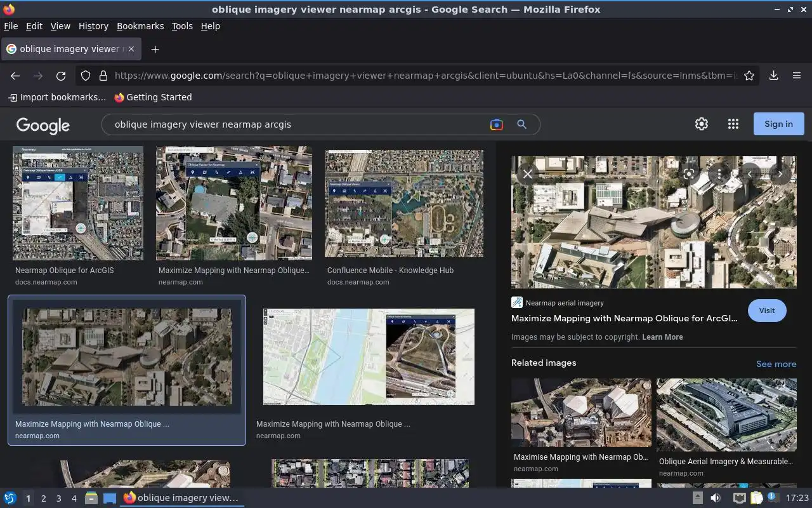Switch to workspace 4
The height and width of the screenshot is (508, 812).
(74, 498)
